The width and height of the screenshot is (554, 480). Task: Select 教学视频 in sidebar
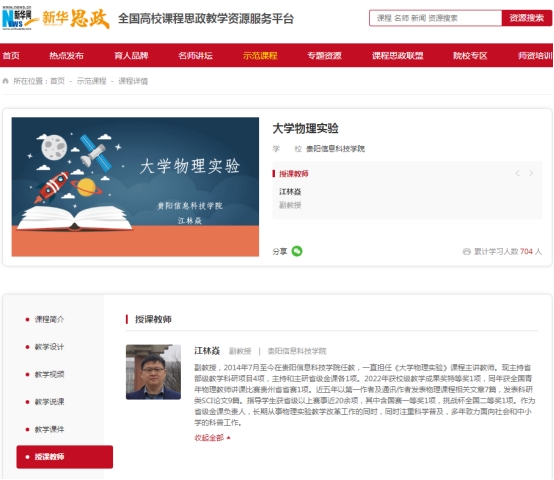(49, 374)
